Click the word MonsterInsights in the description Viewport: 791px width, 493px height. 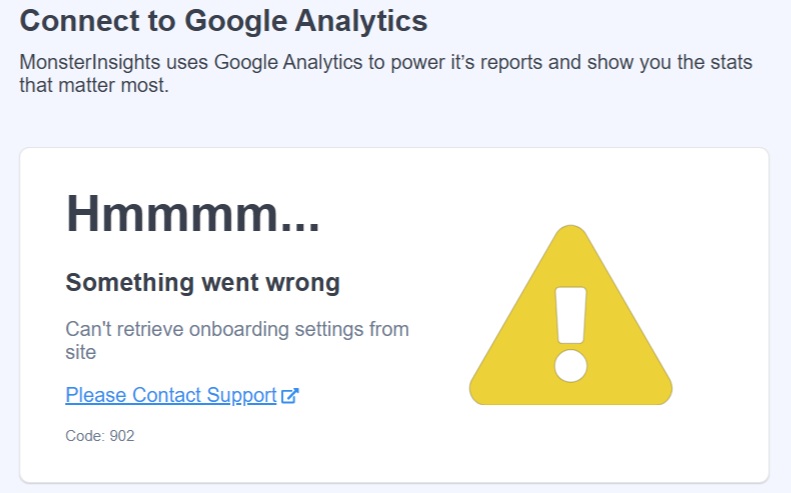click(x=86, y=63)
